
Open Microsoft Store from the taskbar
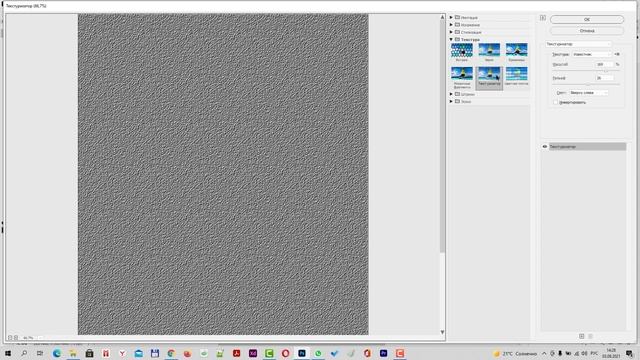[x=89, y=353]
